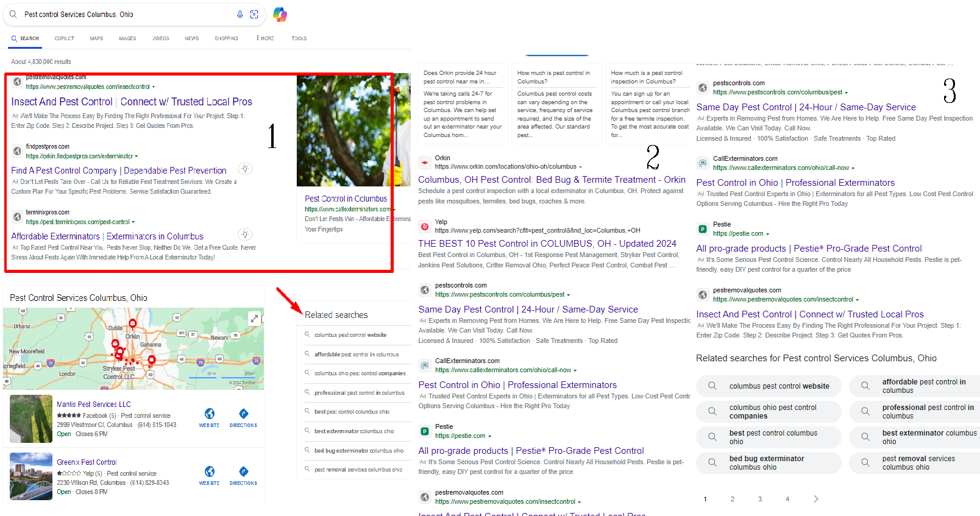This screenshot has width=980, height=516.
Task: Select related search 'best exterminator columbus ohio' in list
Action: 354,431
